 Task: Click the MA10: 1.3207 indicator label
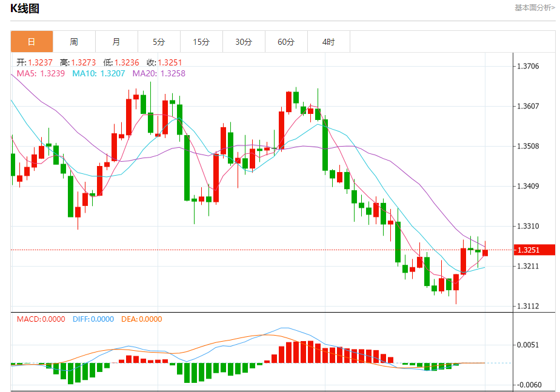click(99, 73)
